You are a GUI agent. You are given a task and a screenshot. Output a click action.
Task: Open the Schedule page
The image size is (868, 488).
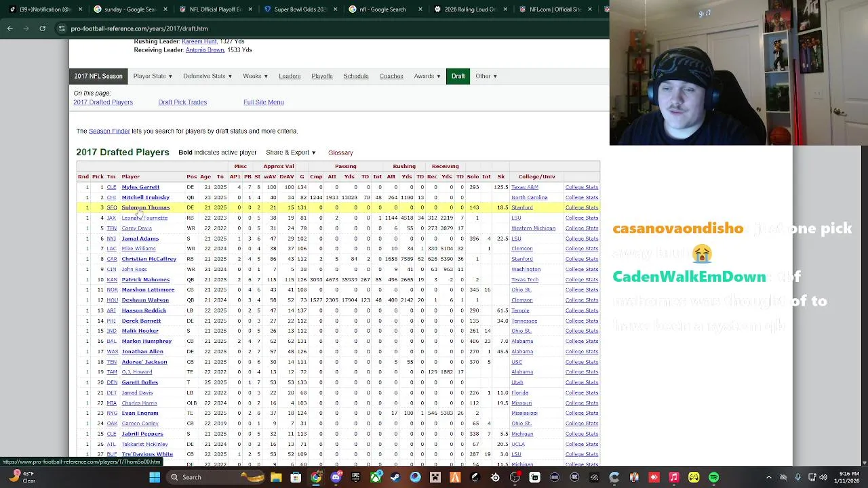[356, 76]
